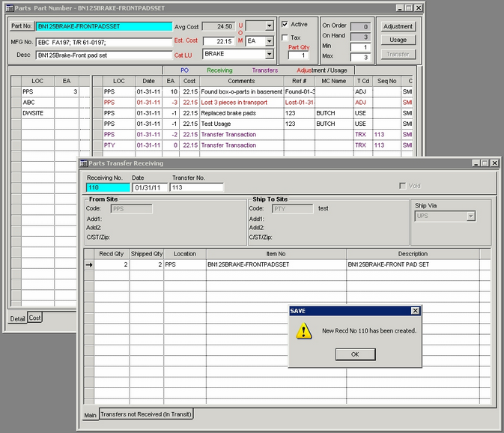
Task: Click the Transfer No. field
Action: (196, 187)
